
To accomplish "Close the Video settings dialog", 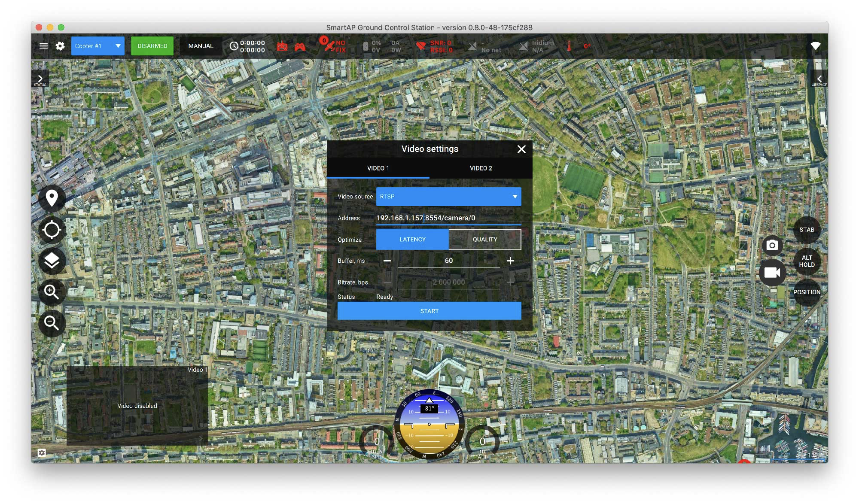I will coord(521,149).
